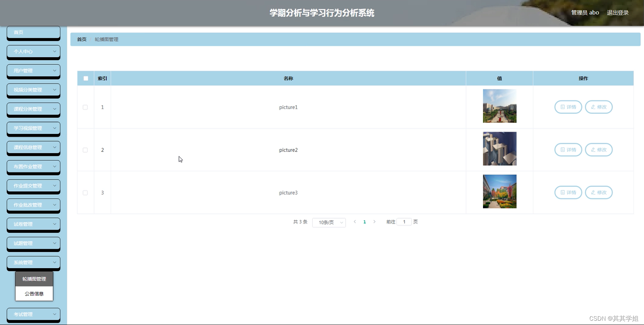Open 详情 for picture1
Screen dimensions: 644x325
(x=568, y=107)
